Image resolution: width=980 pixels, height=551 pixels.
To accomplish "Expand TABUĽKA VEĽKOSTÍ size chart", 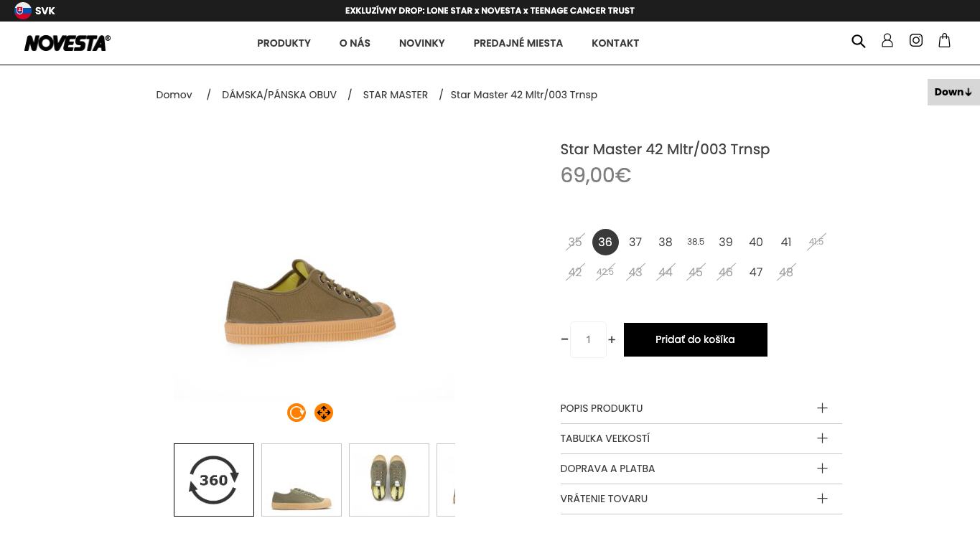I will pyautogui.click(x=701, y=438).
